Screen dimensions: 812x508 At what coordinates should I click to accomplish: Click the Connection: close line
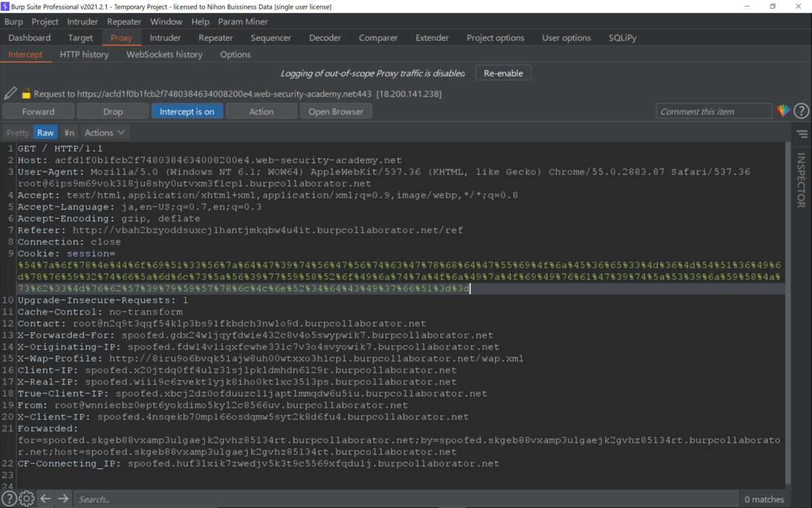69,242
